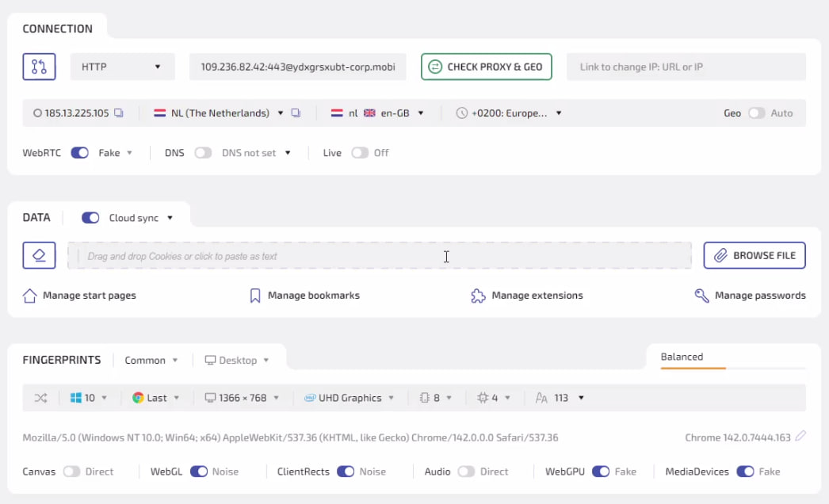Toggle the Cloud sync switch
The height and width of the screenshot is (504, 829).
click(x=90, y=218)
